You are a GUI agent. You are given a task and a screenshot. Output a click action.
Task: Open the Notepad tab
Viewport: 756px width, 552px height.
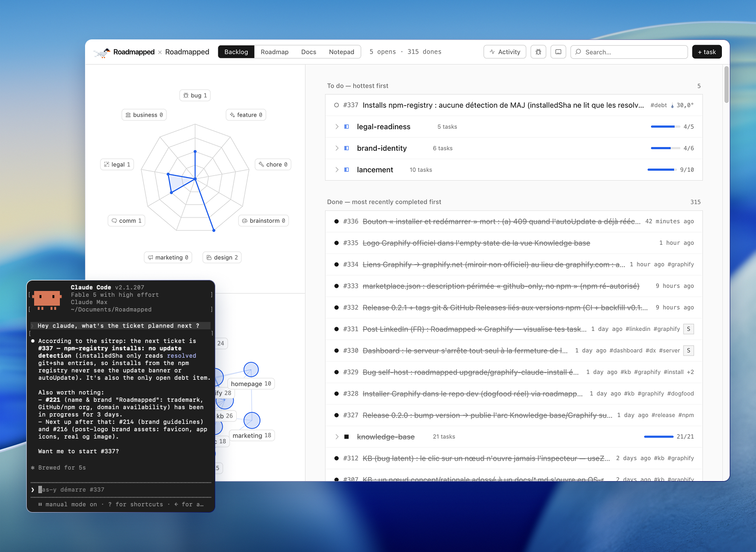[341, 52]
